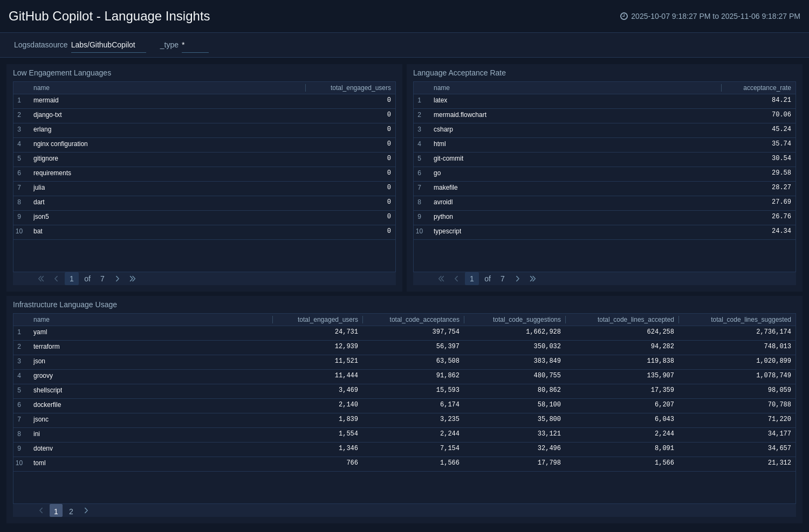Open the _type variable dropdown
The height and width of the screenshot is (532, 809).
[195, 45]
